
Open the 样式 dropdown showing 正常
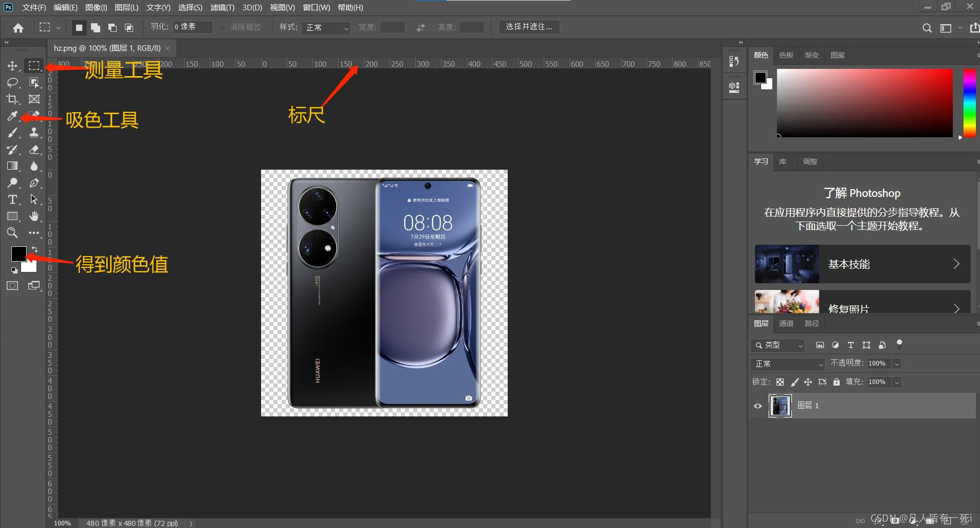pos(326,28)
